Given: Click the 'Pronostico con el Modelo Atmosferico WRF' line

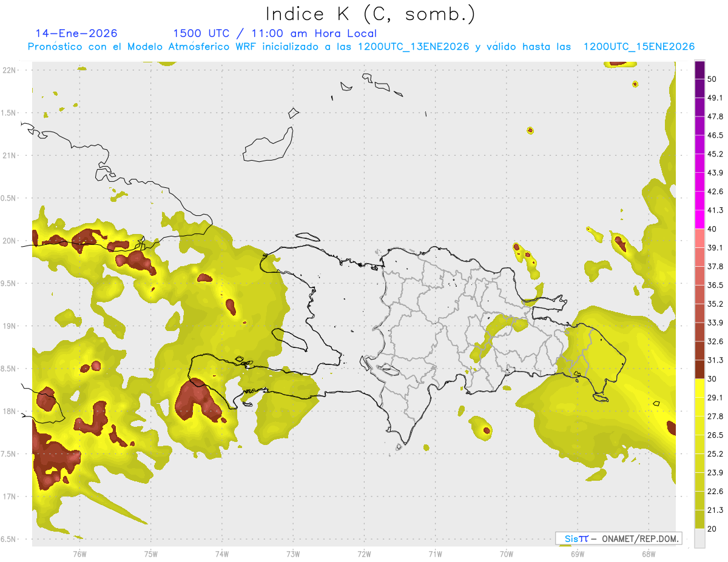Looking at the screenshot, I should click(361, 47).
